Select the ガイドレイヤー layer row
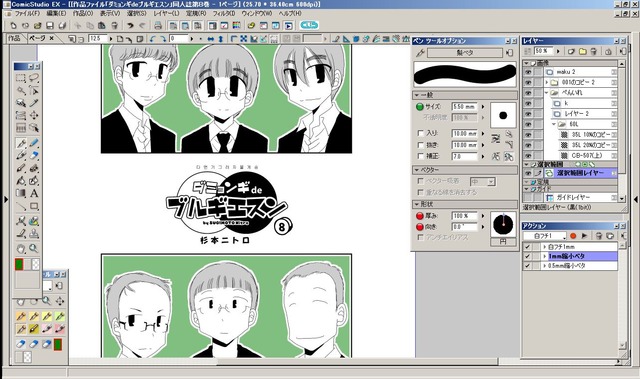The height and width of the screenshot is (379, 640). click(580, 197)
